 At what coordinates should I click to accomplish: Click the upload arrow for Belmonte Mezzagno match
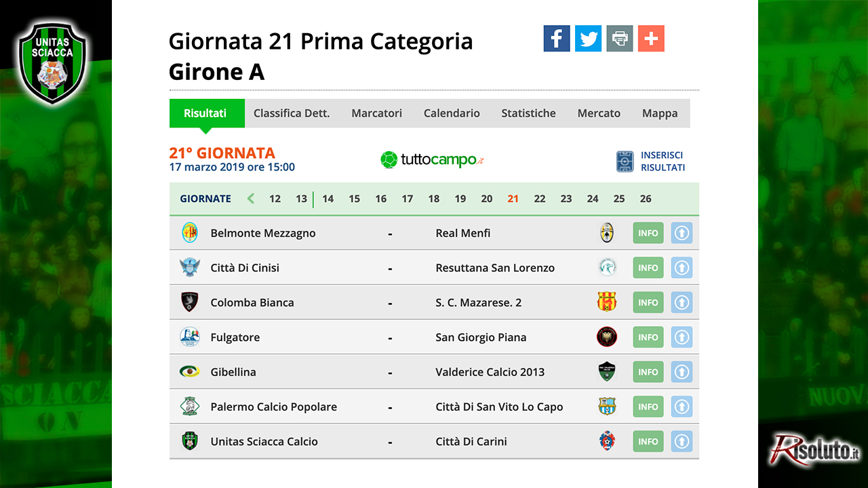pyautogui.click(x=682, y=233)
